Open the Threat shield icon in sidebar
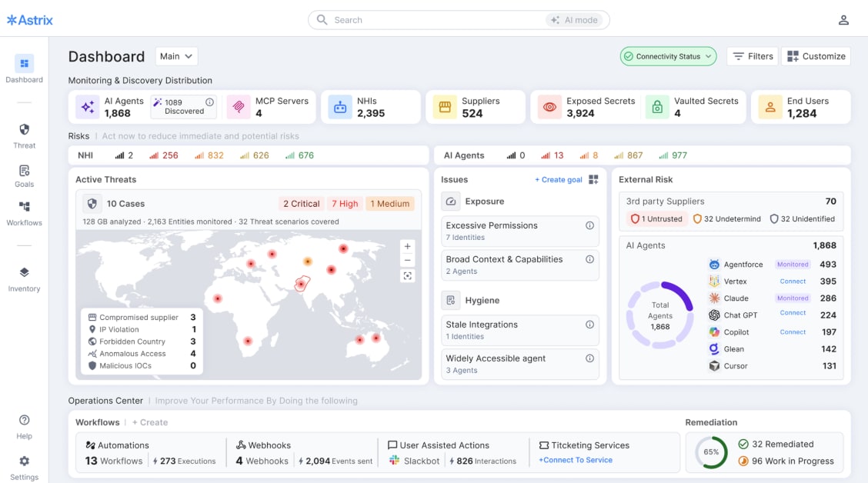 [25, 129]
